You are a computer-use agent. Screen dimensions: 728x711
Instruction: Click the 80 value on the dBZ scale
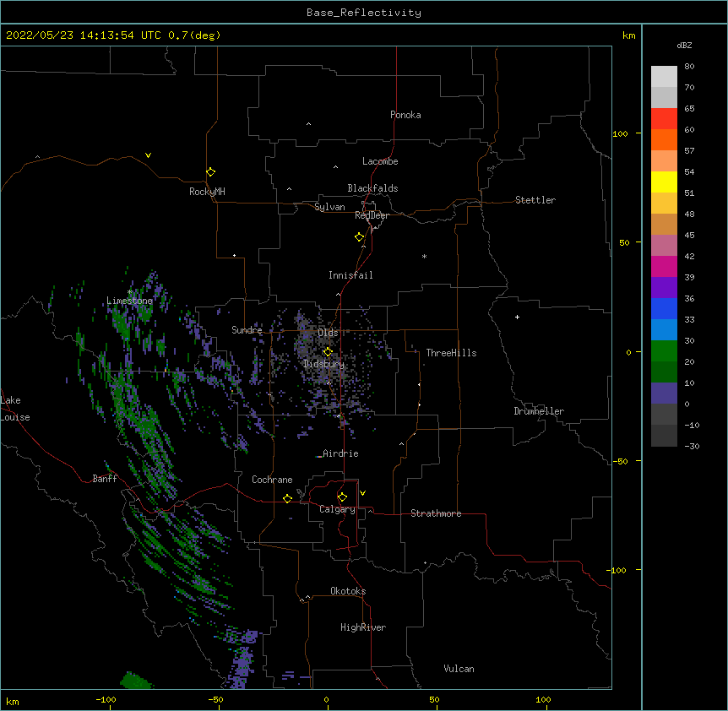(689, 67)
